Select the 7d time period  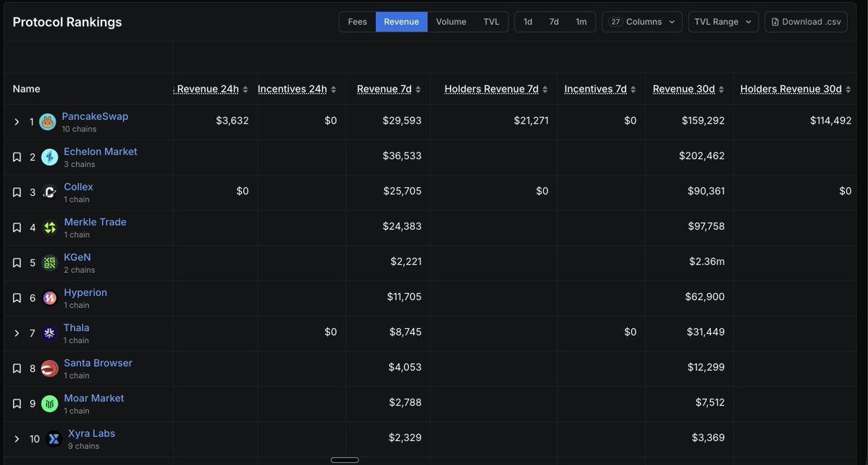tap(554, 22)
